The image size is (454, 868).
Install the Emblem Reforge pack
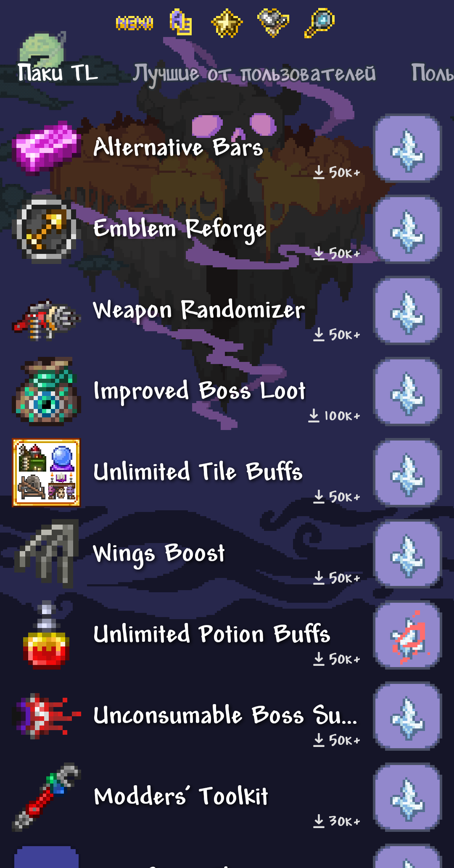click(407, 230)
